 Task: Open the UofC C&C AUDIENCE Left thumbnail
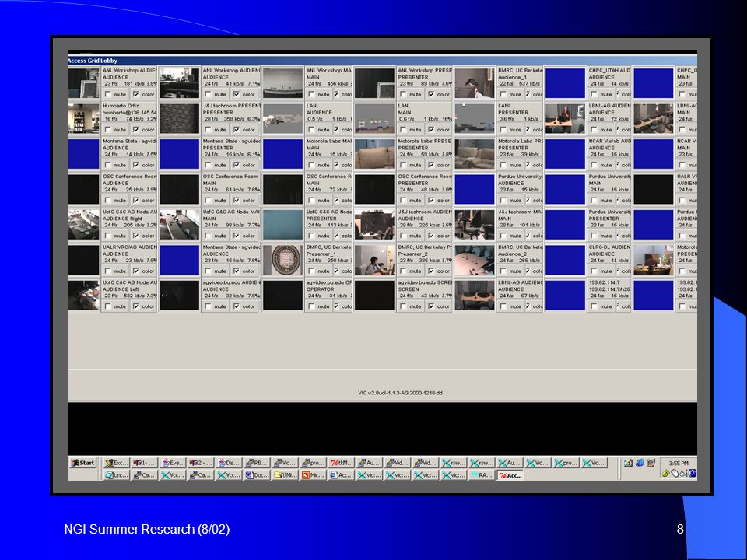click(x=84, y=296)
